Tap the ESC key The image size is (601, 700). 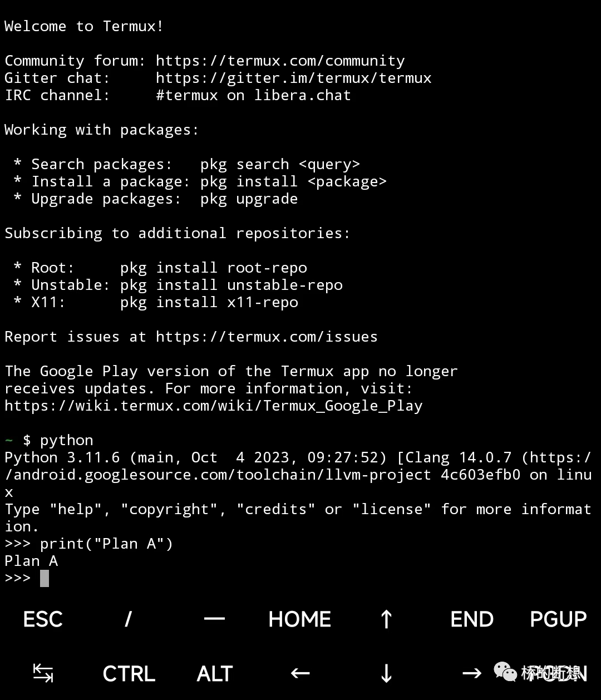coord(43,619)
